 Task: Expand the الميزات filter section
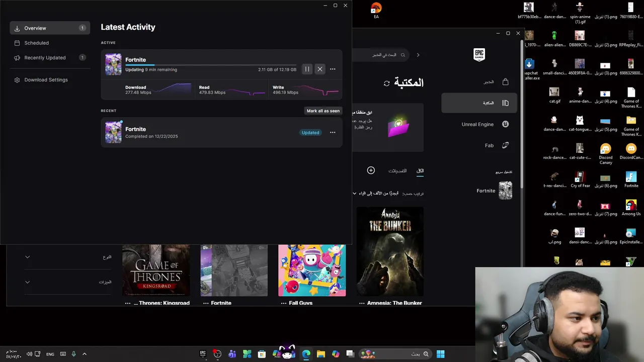coord(68,282)
